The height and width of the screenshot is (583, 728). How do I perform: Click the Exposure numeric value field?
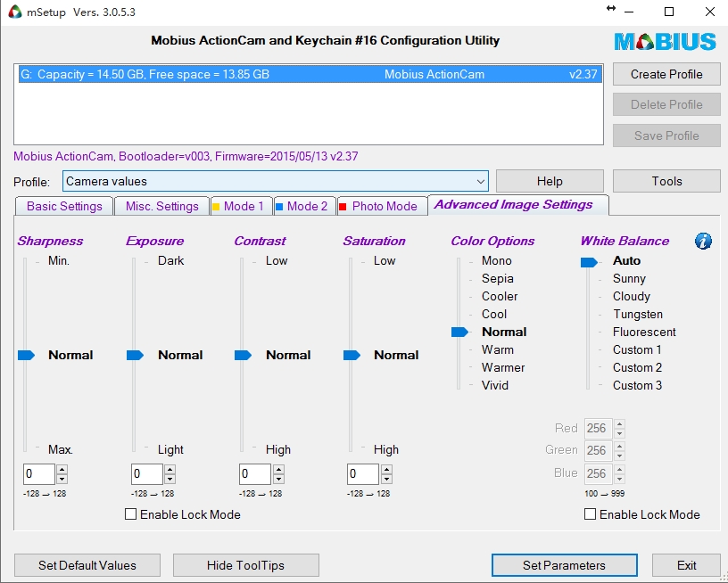(146, 474)
